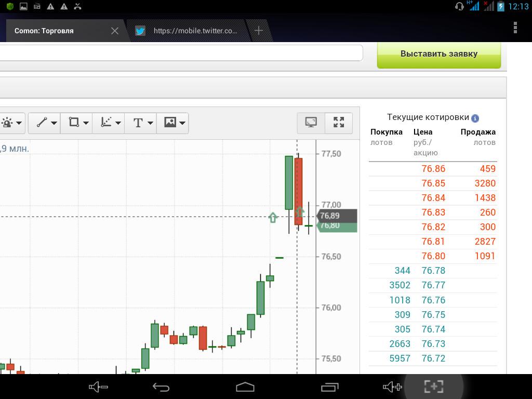Click sell volume 2827 lots
Viewport: 532px width, 399px height.
coord(485,242)
